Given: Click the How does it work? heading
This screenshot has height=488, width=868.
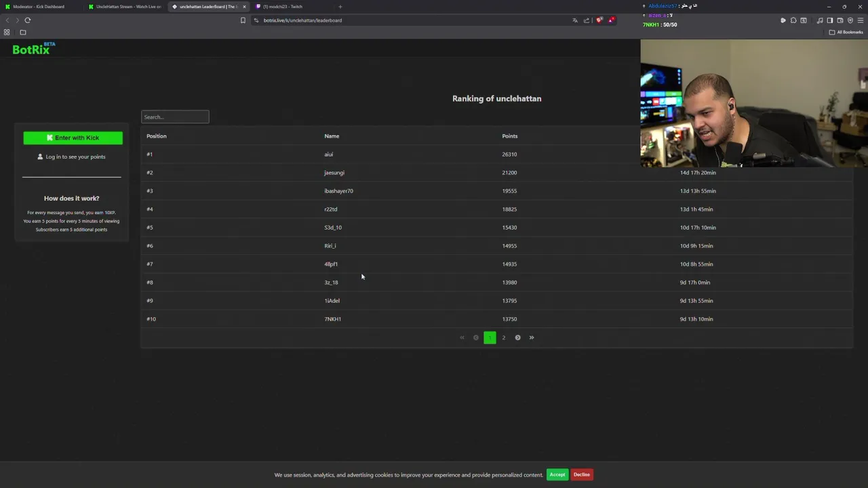Looking at the screenshot, I should (x=72, y=198).
